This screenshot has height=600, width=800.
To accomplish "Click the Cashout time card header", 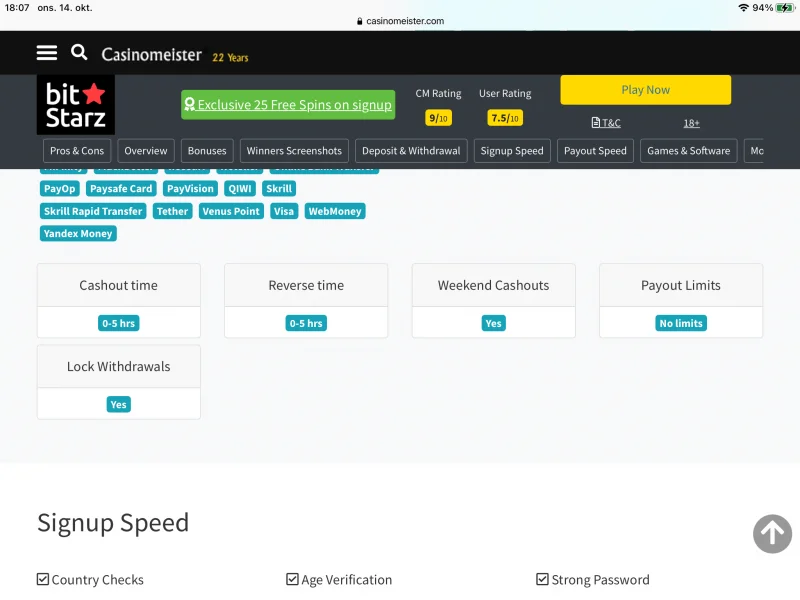I will [x=118, y=285].
